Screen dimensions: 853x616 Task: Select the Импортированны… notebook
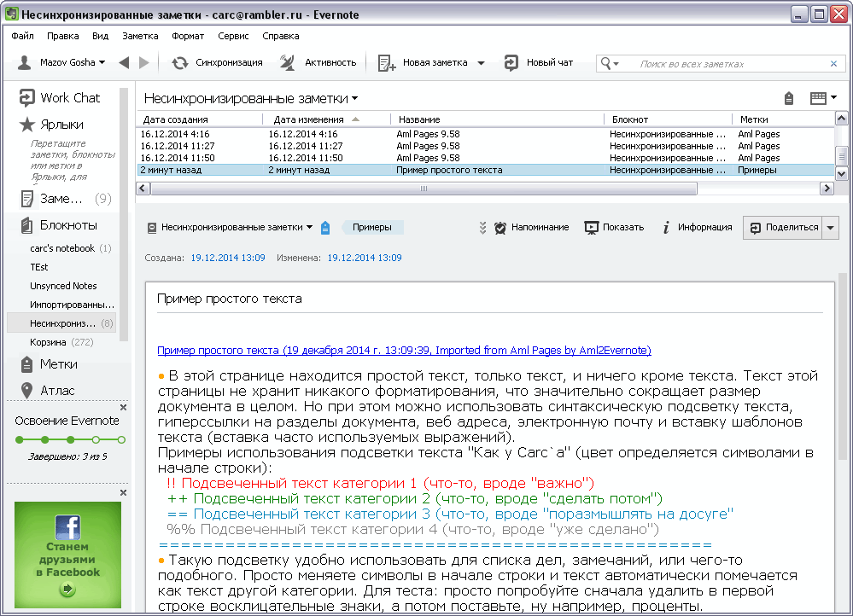(72, 305)
